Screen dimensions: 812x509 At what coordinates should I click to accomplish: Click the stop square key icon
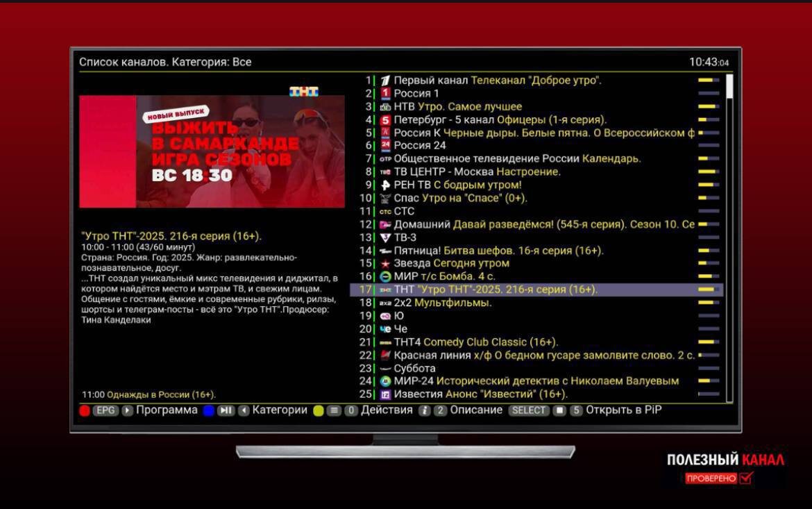coord(559,410)
